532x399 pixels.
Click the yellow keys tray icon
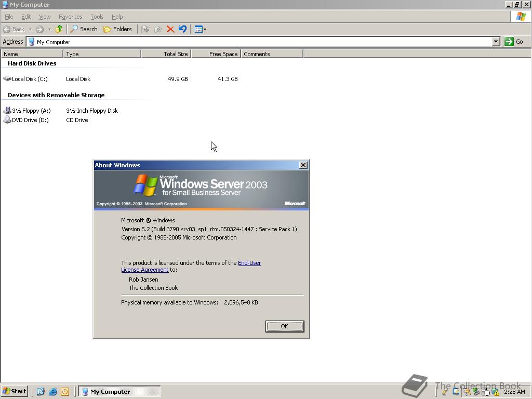coord(467,392)
